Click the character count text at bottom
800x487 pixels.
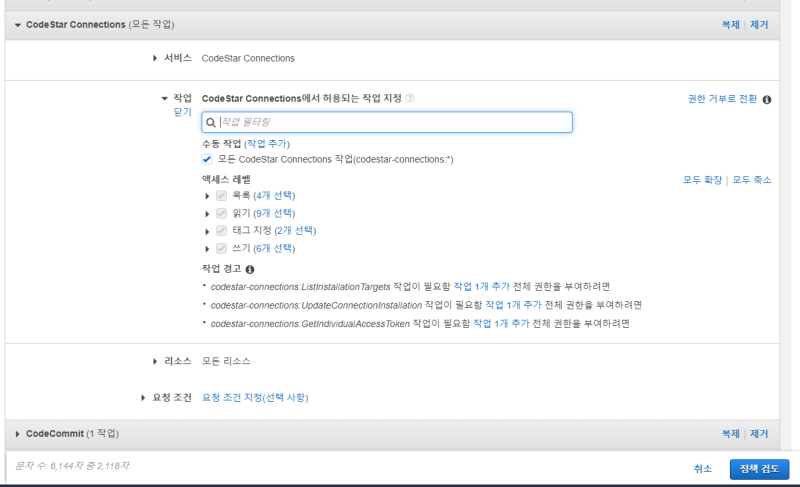coord(72,466)
